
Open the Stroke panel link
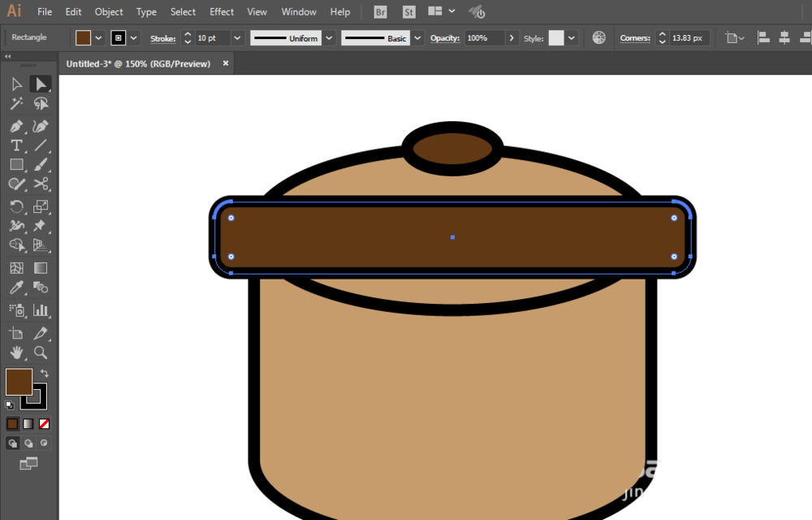tap(162, 38)
